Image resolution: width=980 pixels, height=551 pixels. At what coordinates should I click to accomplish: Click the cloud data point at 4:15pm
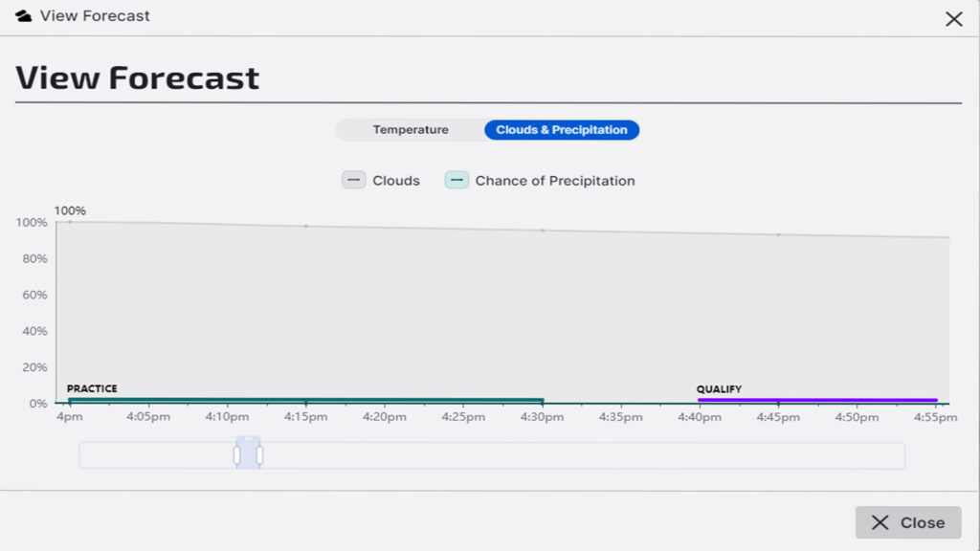coord(306,227)
